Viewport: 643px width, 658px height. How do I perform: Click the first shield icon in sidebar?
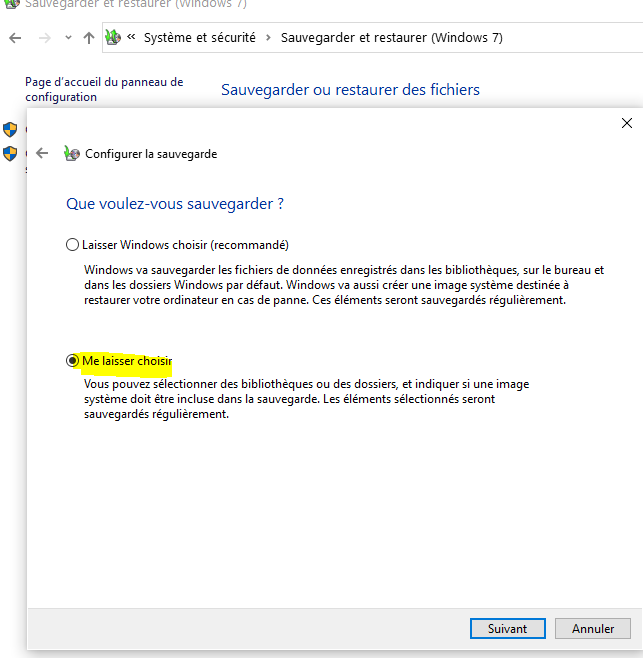10,130
